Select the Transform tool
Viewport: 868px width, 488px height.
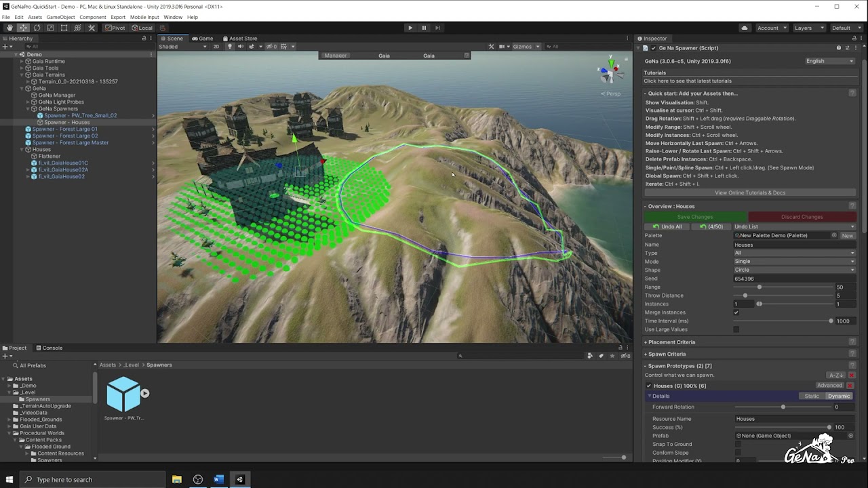77,28
